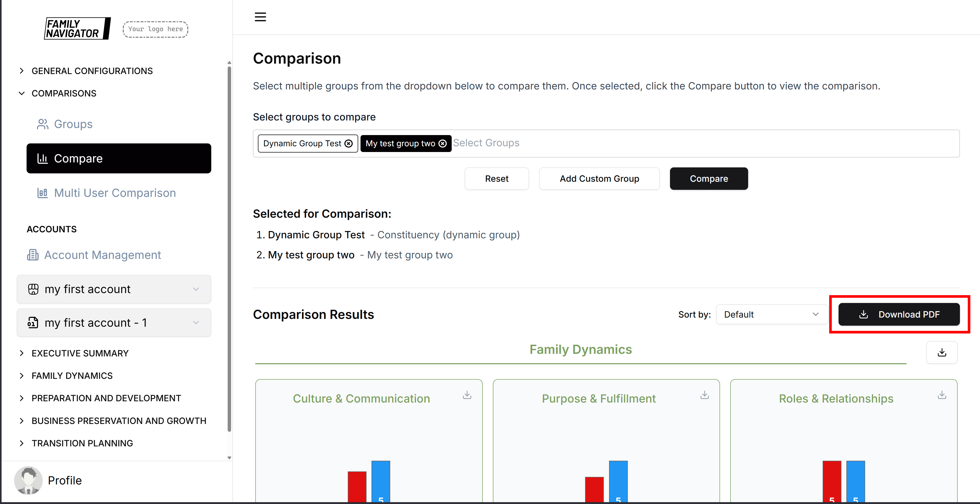The image size is (980, 504).
Task: Download Family Dynamics section icon
Action: (x=941, y=353)
